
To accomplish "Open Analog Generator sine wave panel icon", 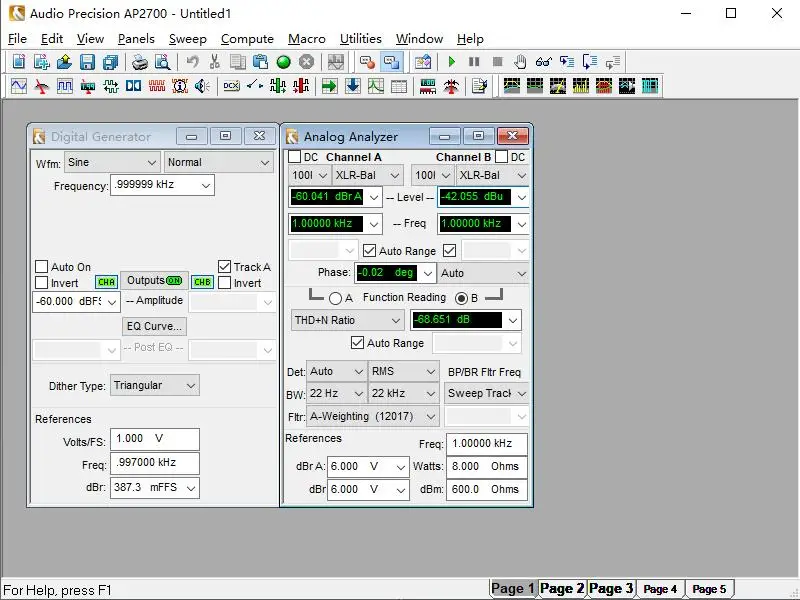I will pyautogui.click(x=19, y=86).
